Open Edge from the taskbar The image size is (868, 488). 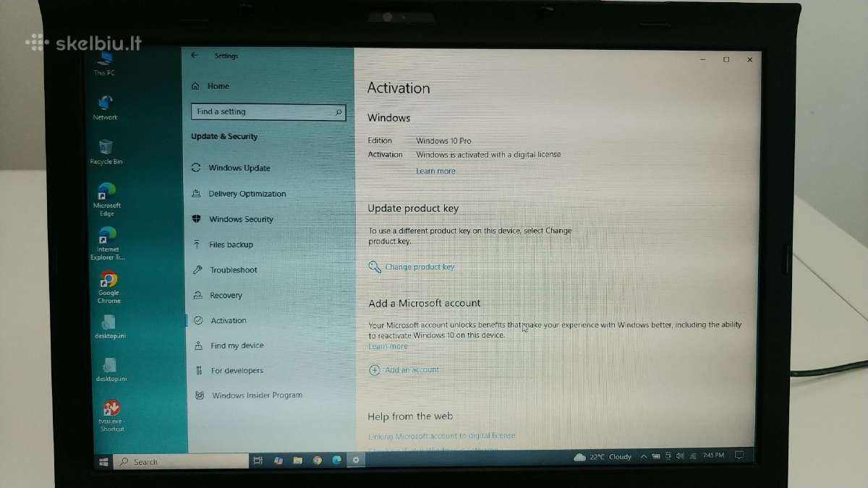[336, 461]
